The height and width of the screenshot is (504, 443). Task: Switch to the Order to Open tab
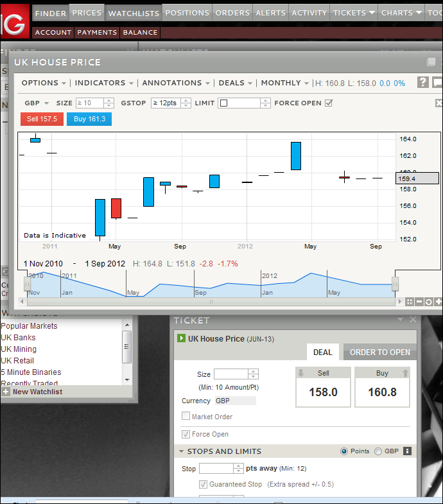(x=379, y=352)
